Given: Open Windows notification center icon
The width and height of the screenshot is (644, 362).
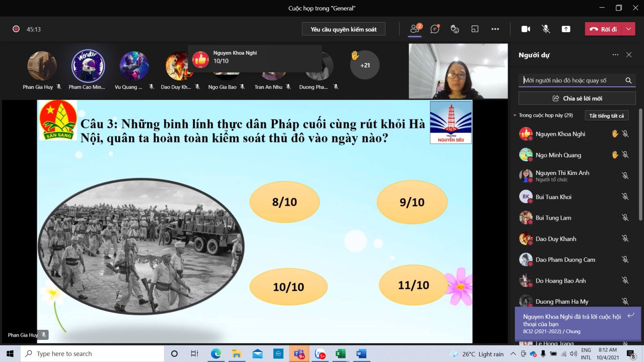Looking at the screenshot, I should coord(631,354).
